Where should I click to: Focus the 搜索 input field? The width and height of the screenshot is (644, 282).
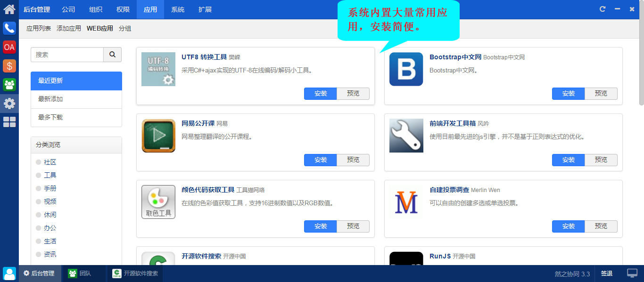pos(67,55)
